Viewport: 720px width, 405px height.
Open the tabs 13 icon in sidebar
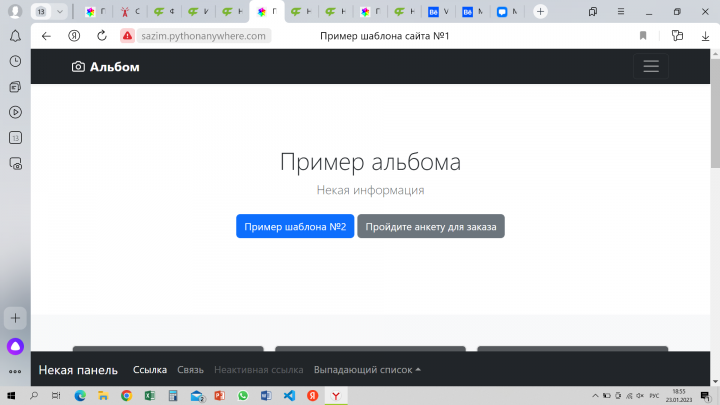[15, 138]
